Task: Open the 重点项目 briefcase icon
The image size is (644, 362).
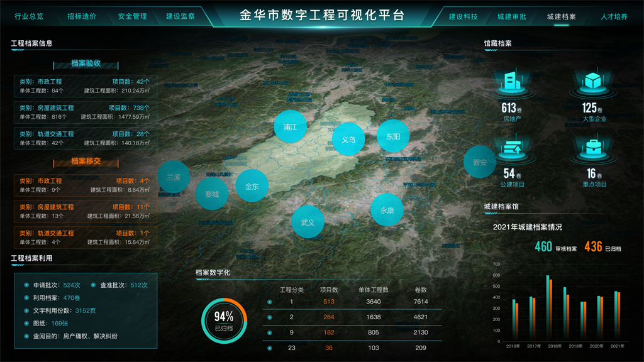Action: [x=591, y=148]
